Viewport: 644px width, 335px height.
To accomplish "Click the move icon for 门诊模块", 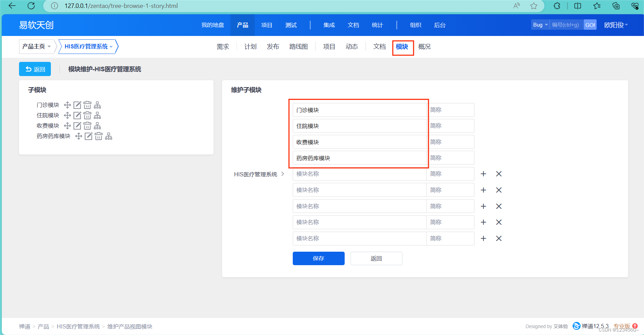I will 67,105.
